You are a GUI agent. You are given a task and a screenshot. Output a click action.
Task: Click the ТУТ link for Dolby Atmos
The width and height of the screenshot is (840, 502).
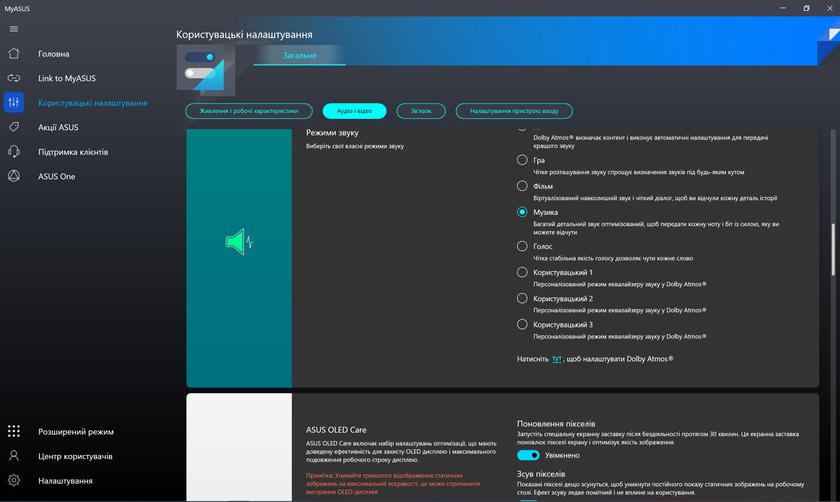[557, 359]
